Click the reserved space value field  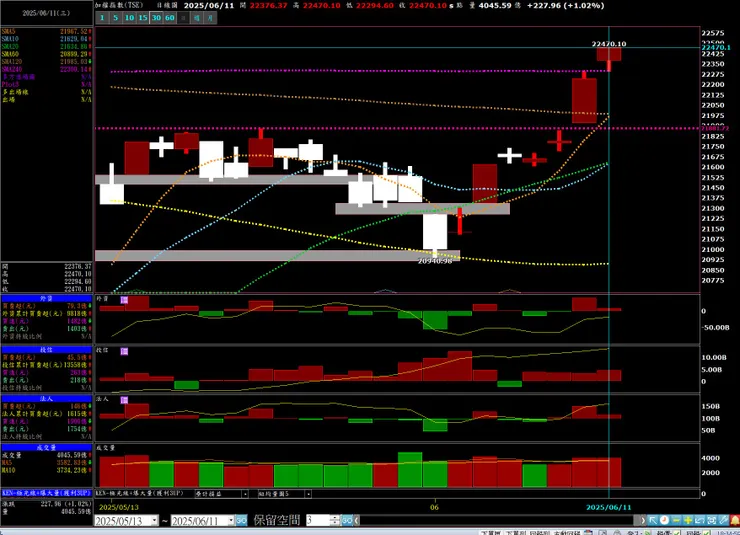click(x=318, y=520)
